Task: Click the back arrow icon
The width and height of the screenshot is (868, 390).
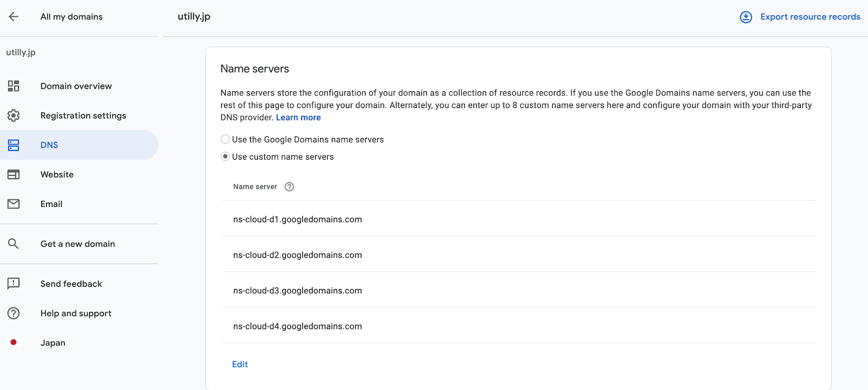Action: [x=14, y=17]
